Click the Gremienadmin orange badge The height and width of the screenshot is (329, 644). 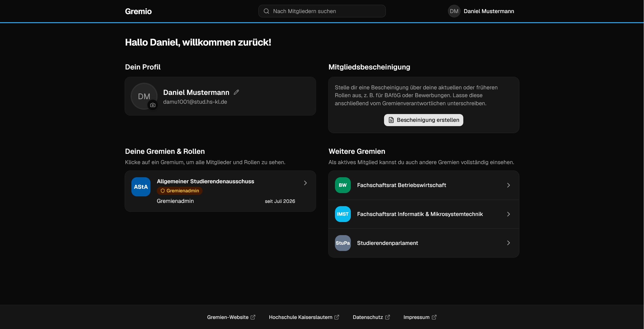coord(179,191)
